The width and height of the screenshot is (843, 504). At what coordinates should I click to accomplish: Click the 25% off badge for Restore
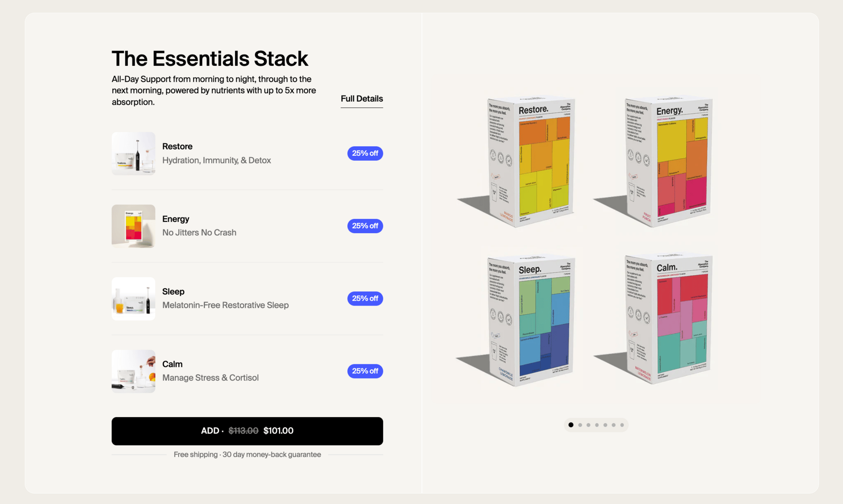[365, 153]
